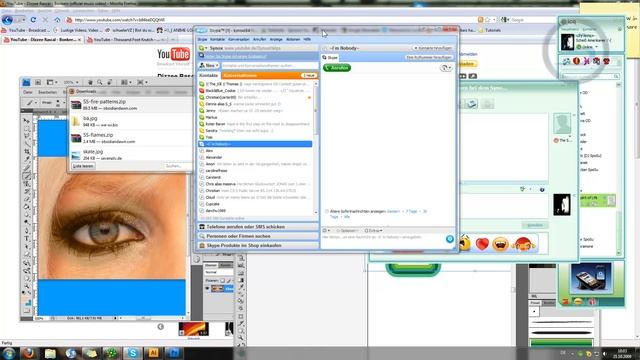
Task: Open the Aktionen menu in Skype
Action: point(293,39)
